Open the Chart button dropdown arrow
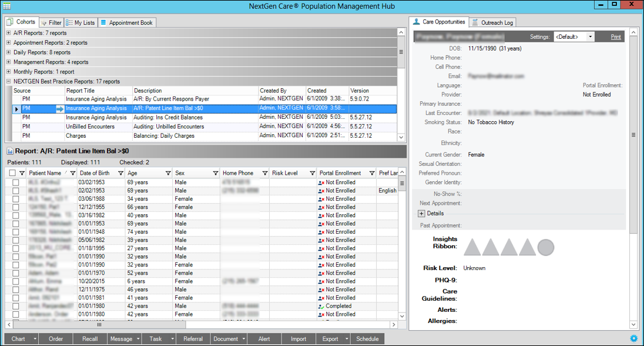Screen dimensions: 644x346 (x=35, y=339)
